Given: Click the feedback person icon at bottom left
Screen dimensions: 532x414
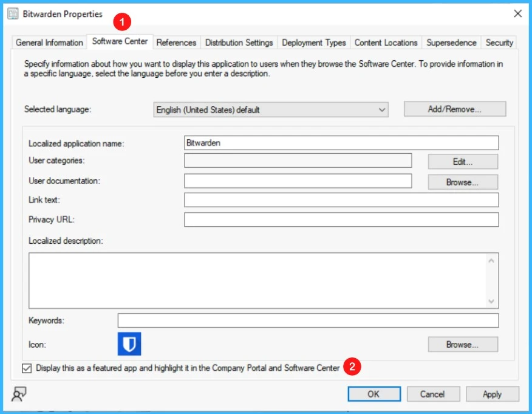Looking at the screenshot, I should click(x=19, y=394).
